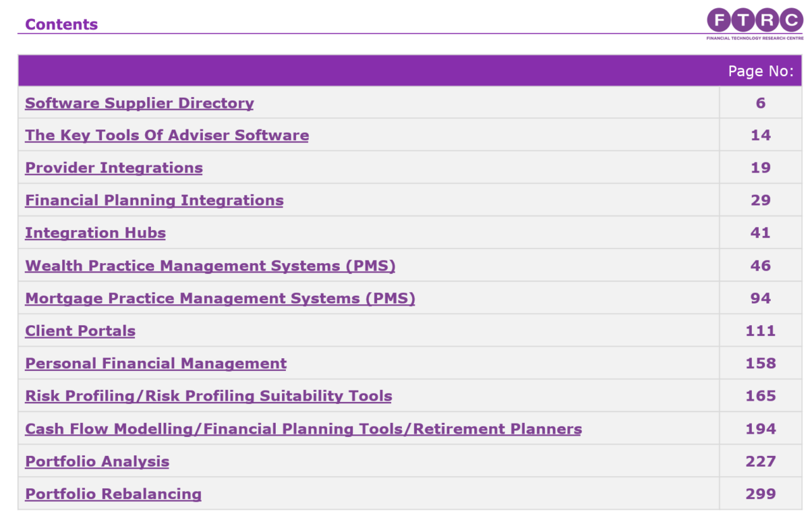This screenshot has height=518, width=812.
Task: Click the letter R in the FTRC logo
Action: point(766,20)
